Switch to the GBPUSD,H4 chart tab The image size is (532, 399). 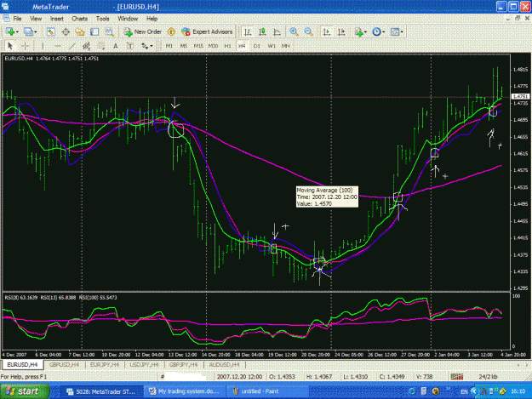pos(64,365)
